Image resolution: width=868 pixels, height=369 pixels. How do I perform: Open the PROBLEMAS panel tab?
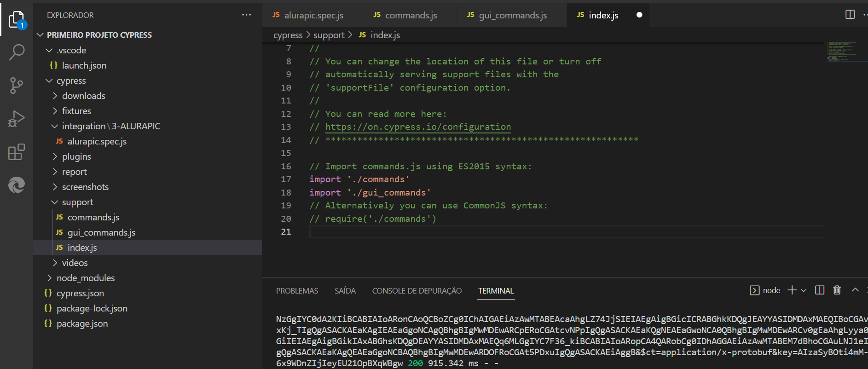297,291
